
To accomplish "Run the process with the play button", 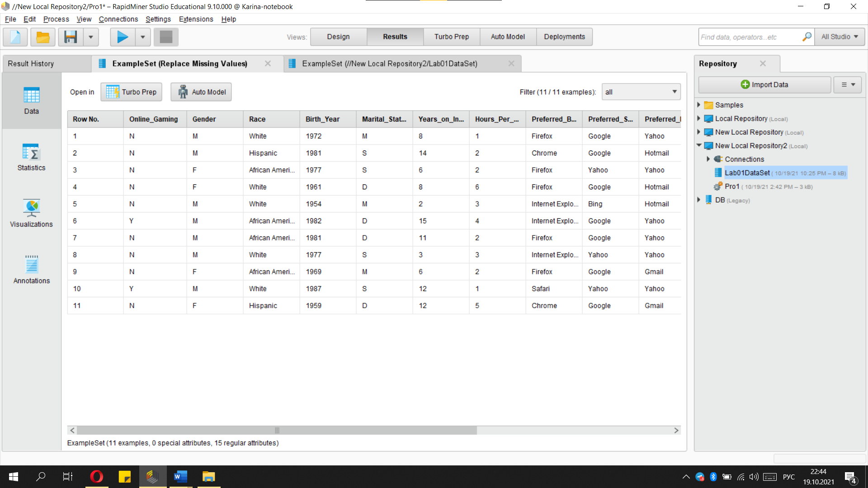I will [123, 37].
